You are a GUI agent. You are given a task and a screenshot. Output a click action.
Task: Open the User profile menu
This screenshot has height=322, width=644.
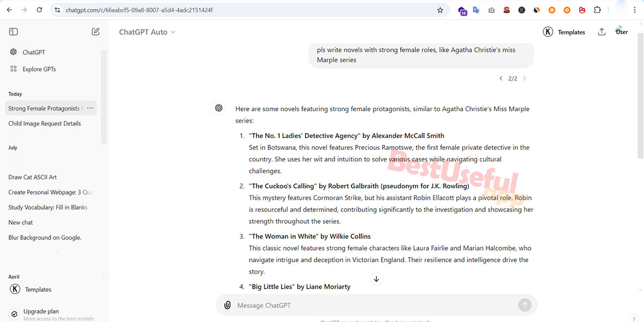(x=621, y=32)
